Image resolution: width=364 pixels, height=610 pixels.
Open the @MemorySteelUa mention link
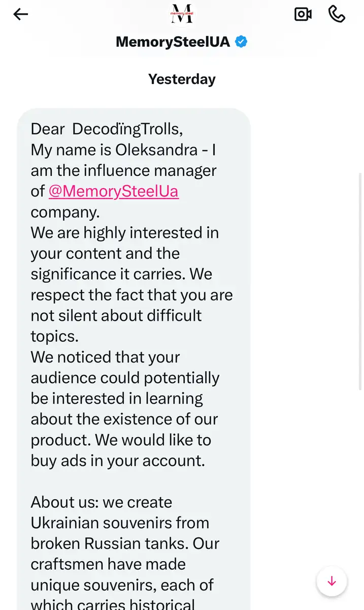[x=113, y=191]
